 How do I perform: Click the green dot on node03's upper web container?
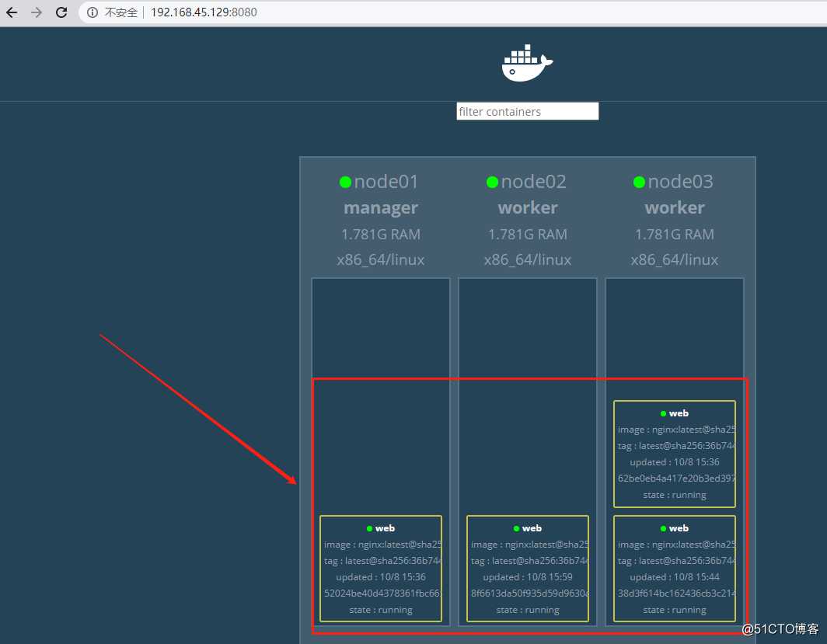pos(663,413)
